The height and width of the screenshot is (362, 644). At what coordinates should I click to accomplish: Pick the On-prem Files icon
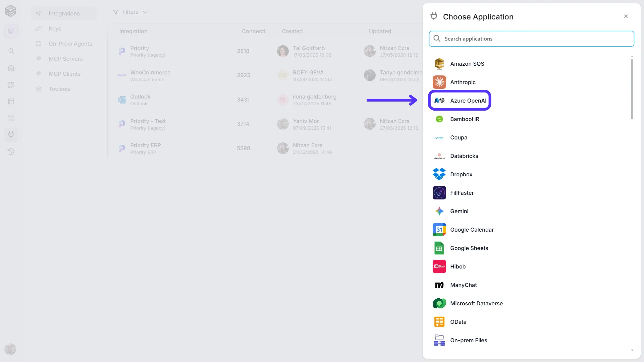coord(439,340)
